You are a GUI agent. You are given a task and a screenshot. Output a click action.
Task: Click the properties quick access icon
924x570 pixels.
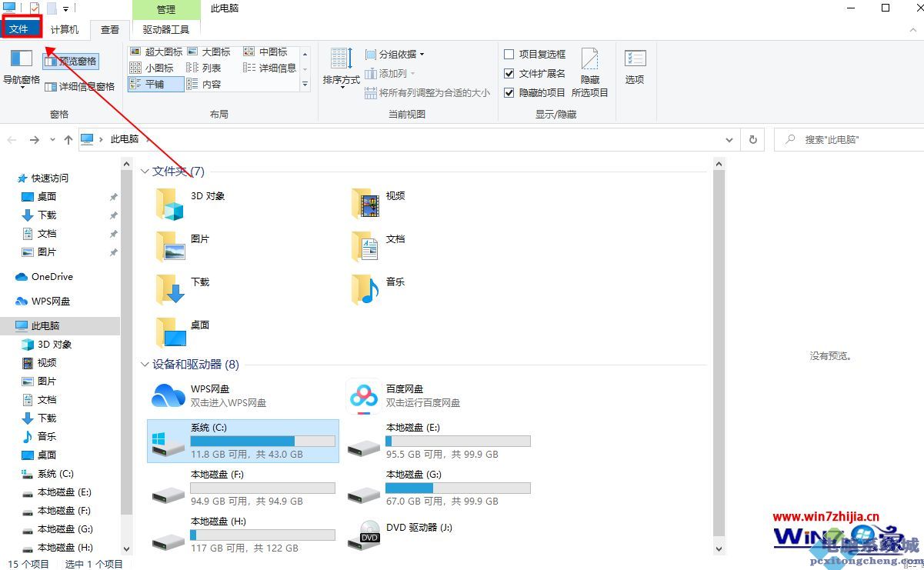[x=34, y=8]
